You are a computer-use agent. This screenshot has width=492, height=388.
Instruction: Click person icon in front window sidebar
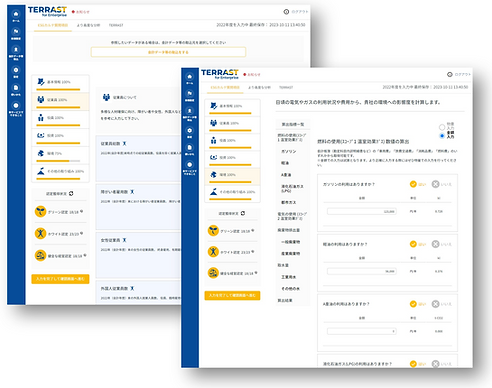click(190, 111)
